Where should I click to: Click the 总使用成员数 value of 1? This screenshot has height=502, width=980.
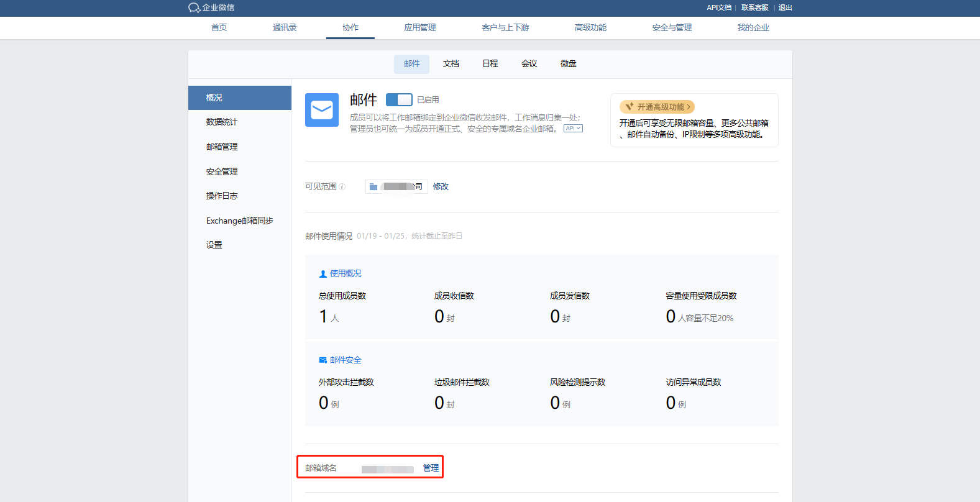pyautogui.click(x=323, y=316)
